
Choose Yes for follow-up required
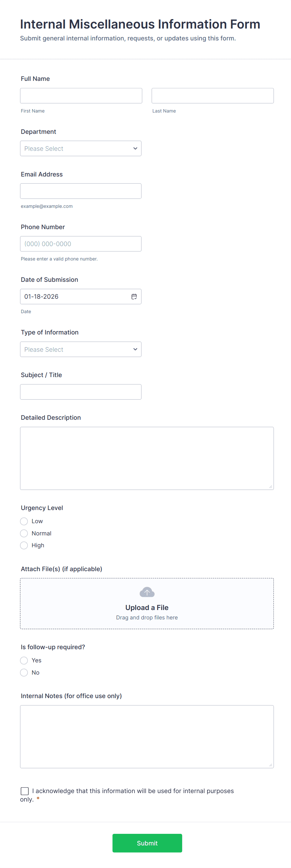point(24,660)
